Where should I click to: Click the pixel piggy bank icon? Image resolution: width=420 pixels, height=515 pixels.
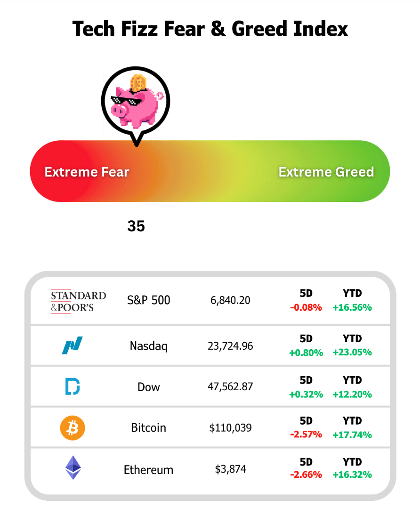click(x=136, y=101)
